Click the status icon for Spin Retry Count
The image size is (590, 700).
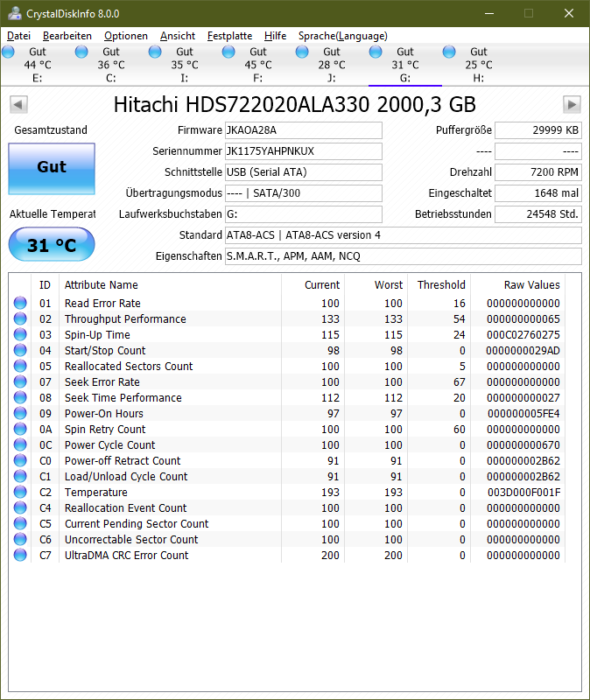[20, 429]
